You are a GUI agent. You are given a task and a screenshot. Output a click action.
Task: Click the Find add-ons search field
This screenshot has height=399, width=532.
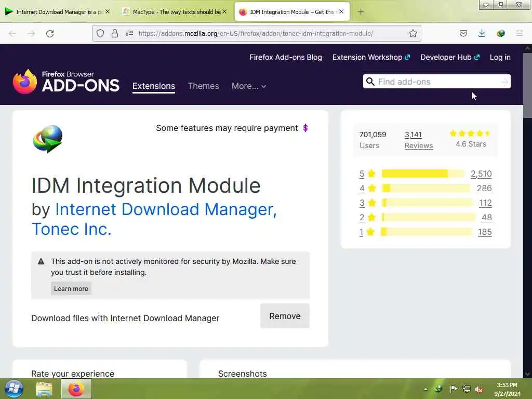[x=436, y=82]
